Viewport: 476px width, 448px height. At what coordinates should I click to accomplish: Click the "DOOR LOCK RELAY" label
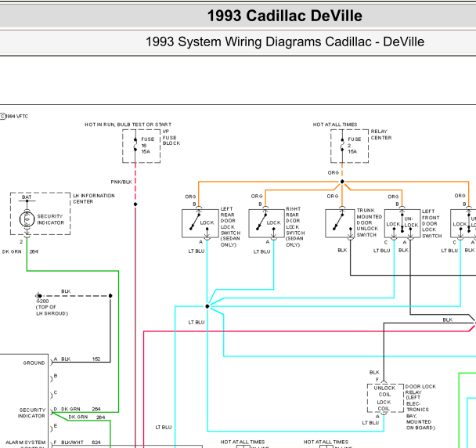[x=421, y=407]
